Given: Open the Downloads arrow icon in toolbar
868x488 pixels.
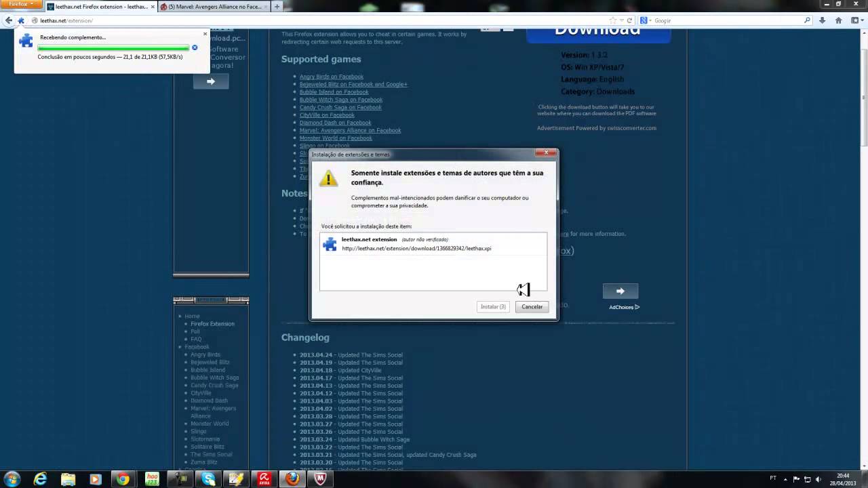Looking at the screenshot, I should tap(822, 20).
